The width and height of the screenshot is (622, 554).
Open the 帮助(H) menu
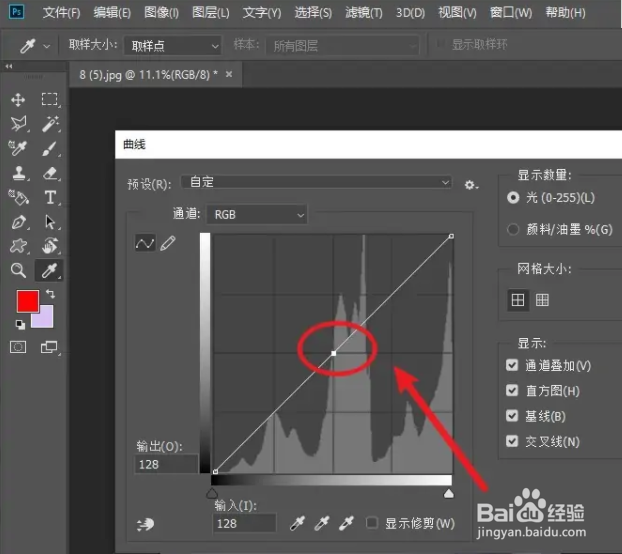click(x=565, y=13)
